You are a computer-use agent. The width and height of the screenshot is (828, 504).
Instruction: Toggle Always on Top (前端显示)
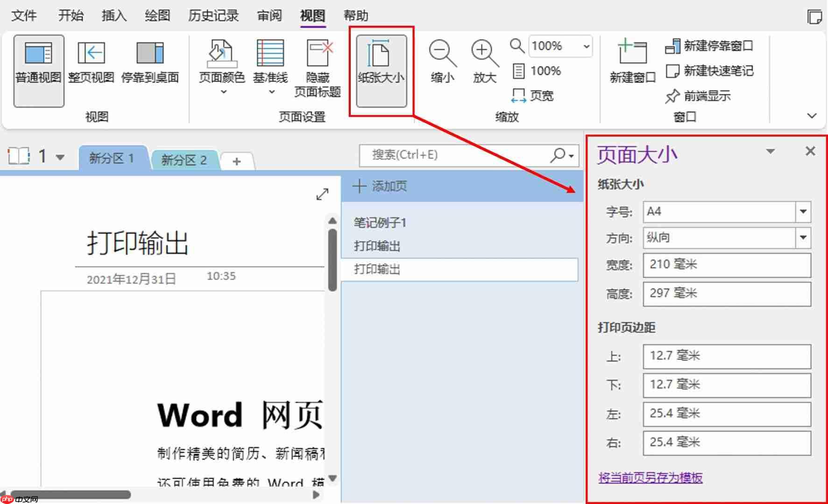coord(698,96)
